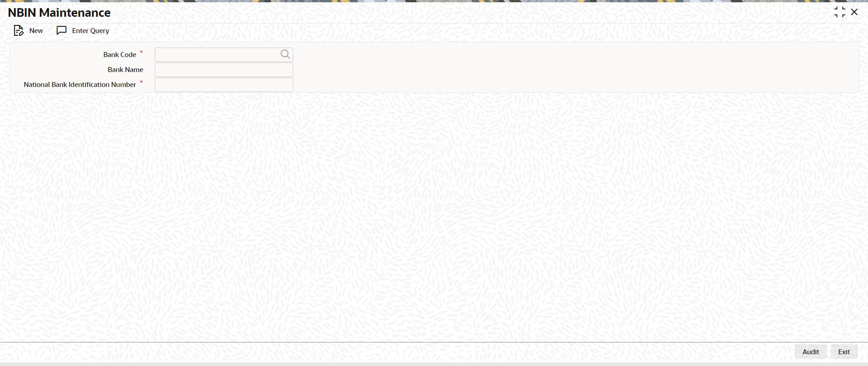Click the Enter Query speech-bubble icon
Viewport: 868px width, 366px height.
click(x=62, y=30)
